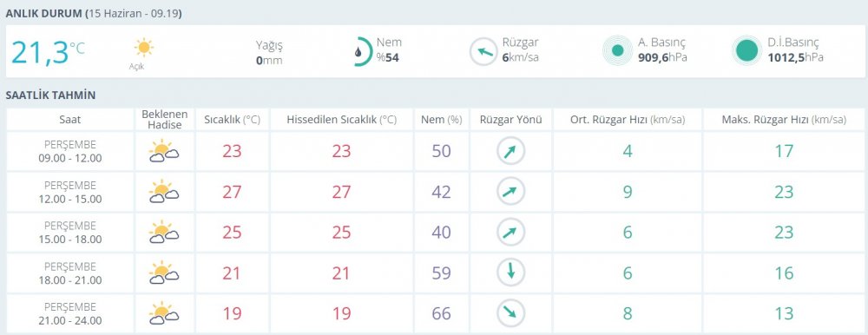868x335 pixels.
Task: Click the 'Rüzgar Yönü' column header
Action: click(510, 120)
